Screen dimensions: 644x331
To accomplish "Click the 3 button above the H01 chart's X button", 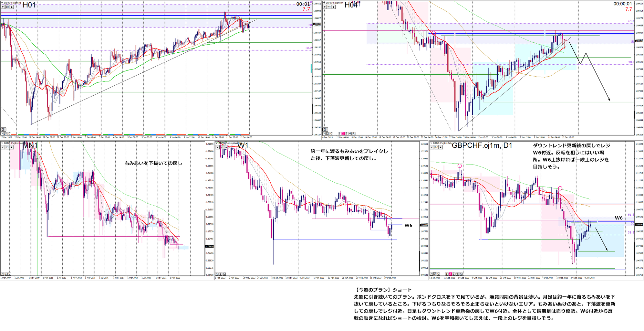I will click(3, 130).
